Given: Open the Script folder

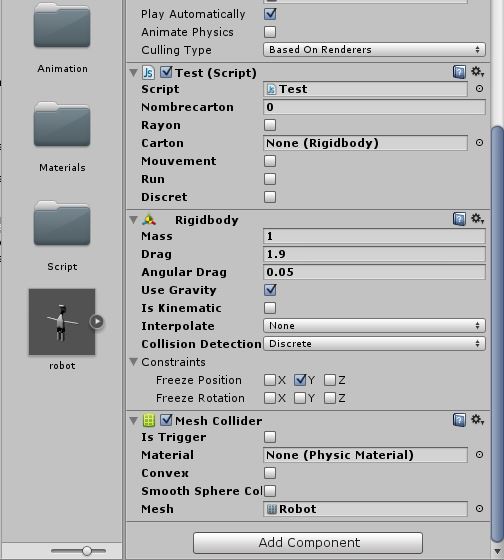Looking at the screenshot, I should (62, 223).
